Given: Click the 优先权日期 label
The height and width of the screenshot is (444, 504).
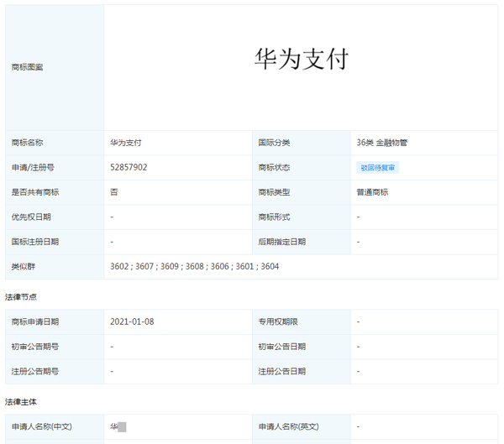Looking at the screenshot, I should 31,217.
